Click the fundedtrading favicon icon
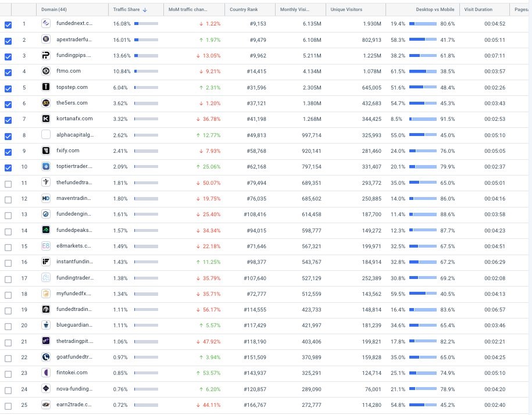Image resolution: width=532 pixels, height=415 pixels. 46,309
